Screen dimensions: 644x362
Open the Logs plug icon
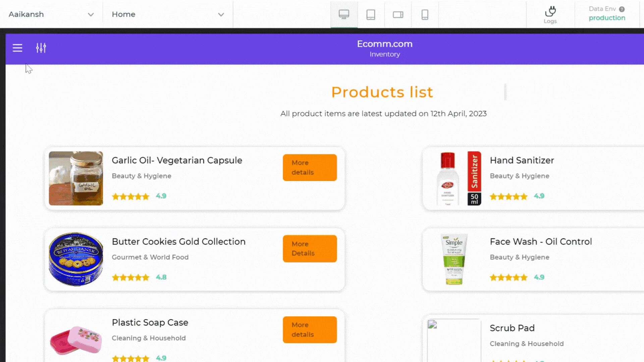tap(550, 12)
